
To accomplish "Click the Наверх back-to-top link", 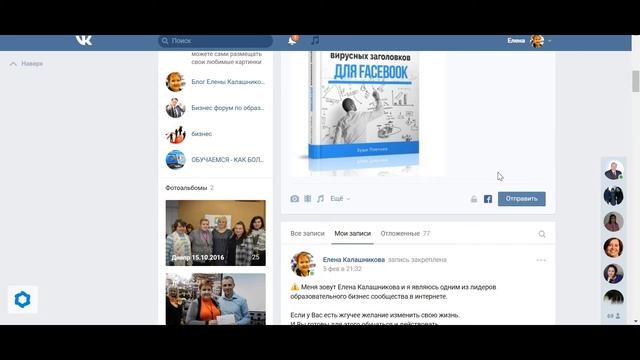I will tap(27, 64).
